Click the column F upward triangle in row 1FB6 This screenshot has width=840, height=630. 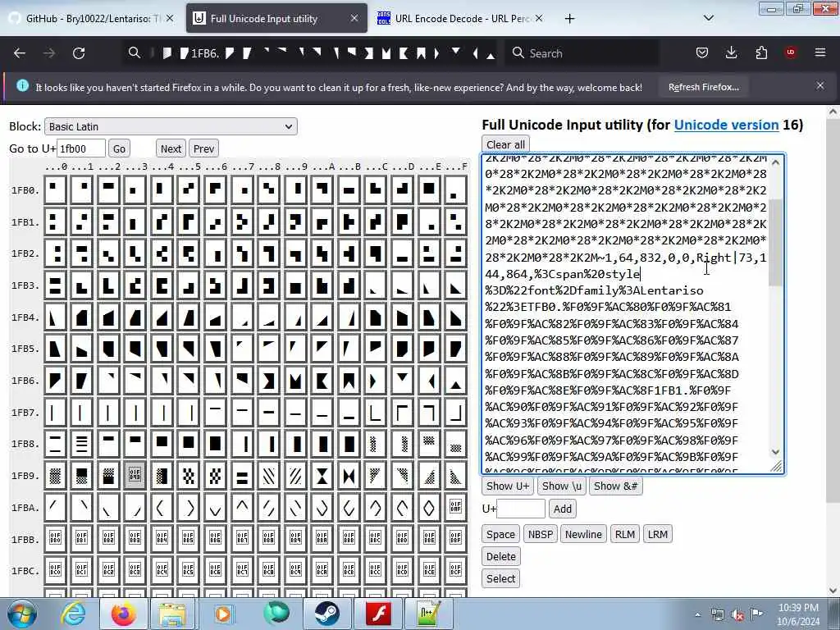click(455, 381)
